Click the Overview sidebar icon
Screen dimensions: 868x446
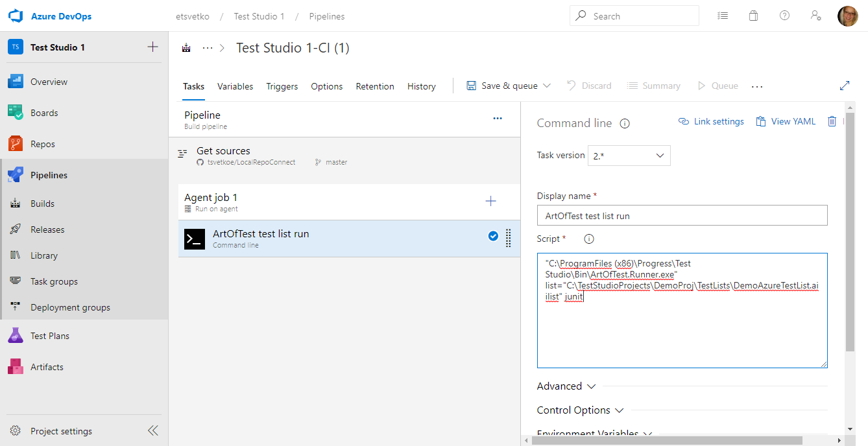click(x=16, y=82)
